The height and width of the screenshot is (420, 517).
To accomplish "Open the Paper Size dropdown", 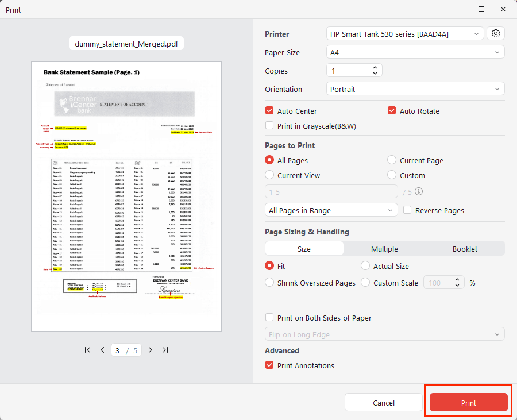I will click(415, 52).
